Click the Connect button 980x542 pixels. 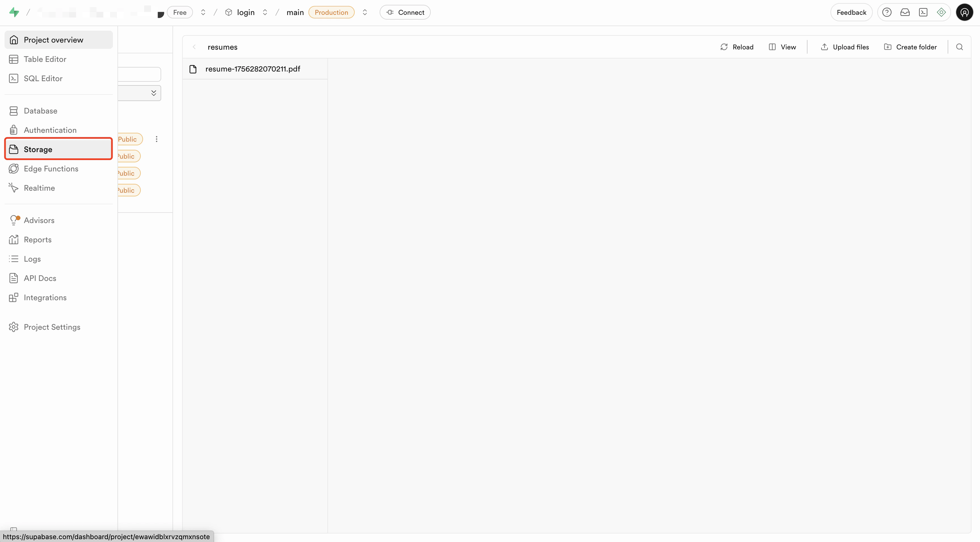[405, 12]
